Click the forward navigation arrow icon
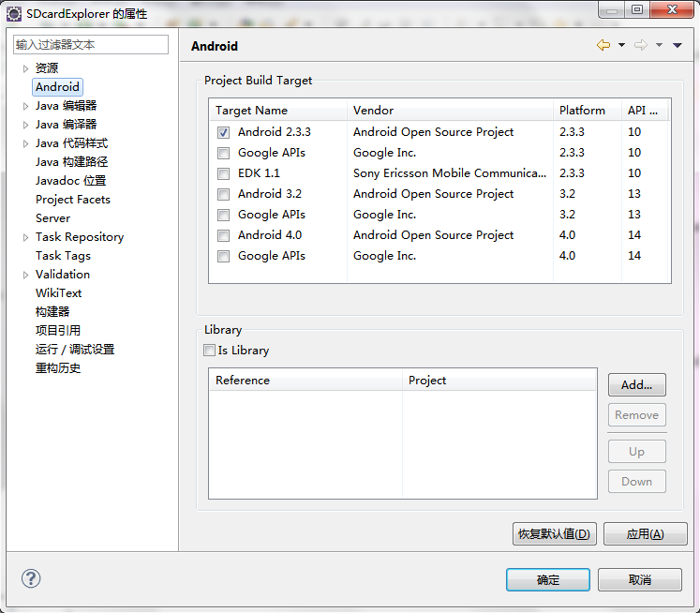The image size is (700, 613). click(x=641, y=45)
